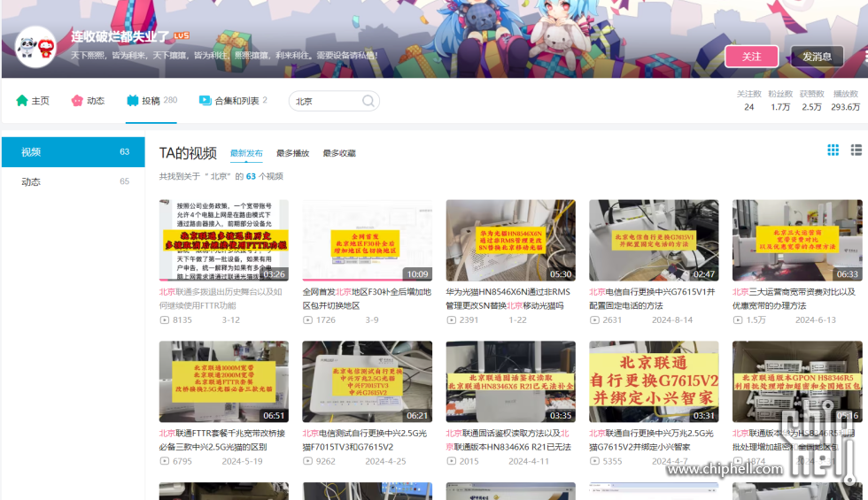Select 视频 63 in the sidebar
Screen dimensions: 868x500
[x=73, y=152]
